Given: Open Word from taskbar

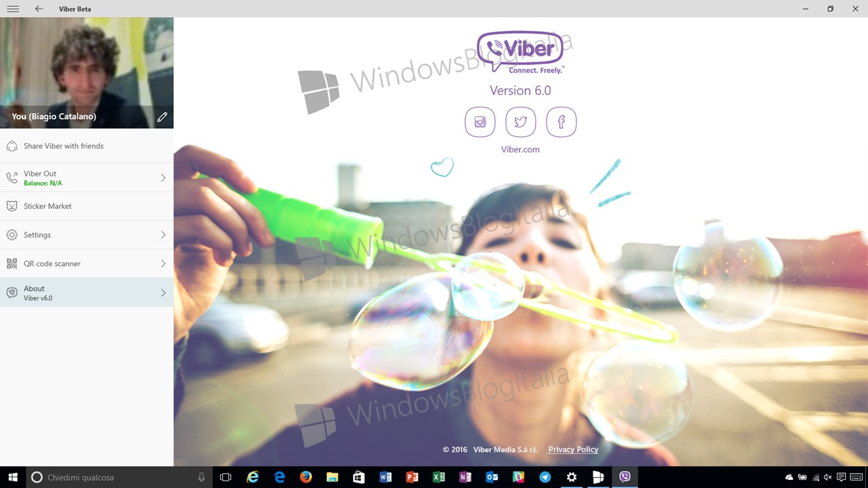Looking at the screenshot, I should pyautogui.click(x=385, y=477).
